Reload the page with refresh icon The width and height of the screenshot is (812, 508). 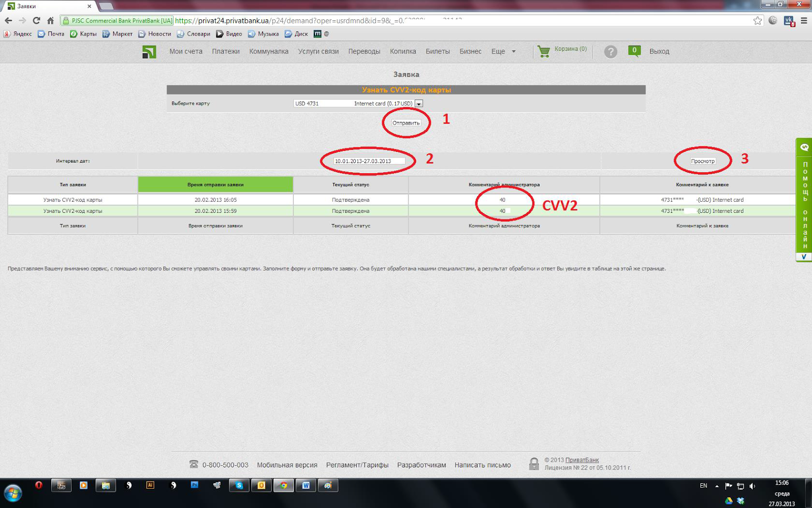click(x=36, y=21)
